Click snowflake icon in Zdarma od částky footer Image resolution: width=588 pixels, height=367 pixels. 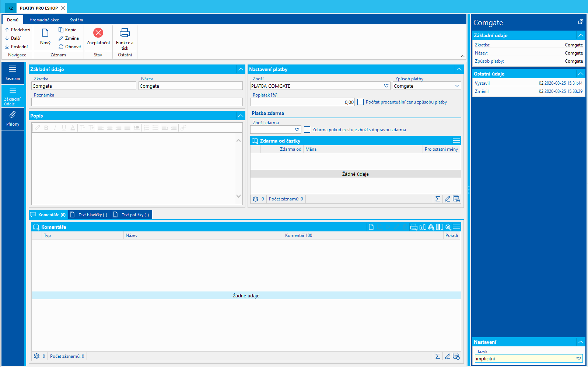(x=255, y=199)
